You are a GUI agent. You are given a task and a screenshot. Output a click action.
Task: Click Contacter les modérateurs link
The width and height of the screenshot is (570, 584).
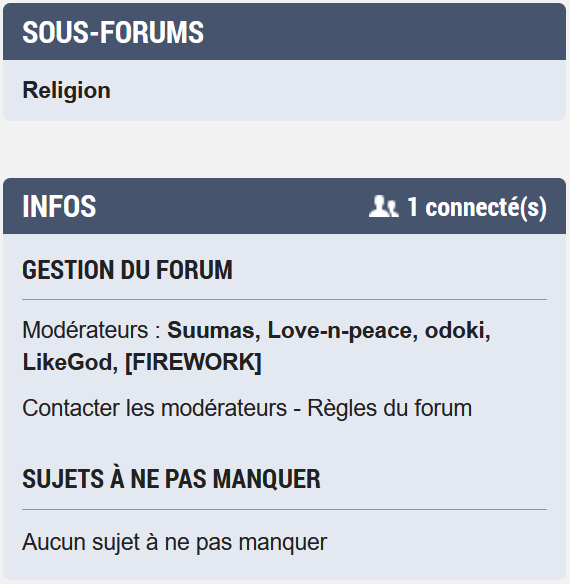pos(155,408)
